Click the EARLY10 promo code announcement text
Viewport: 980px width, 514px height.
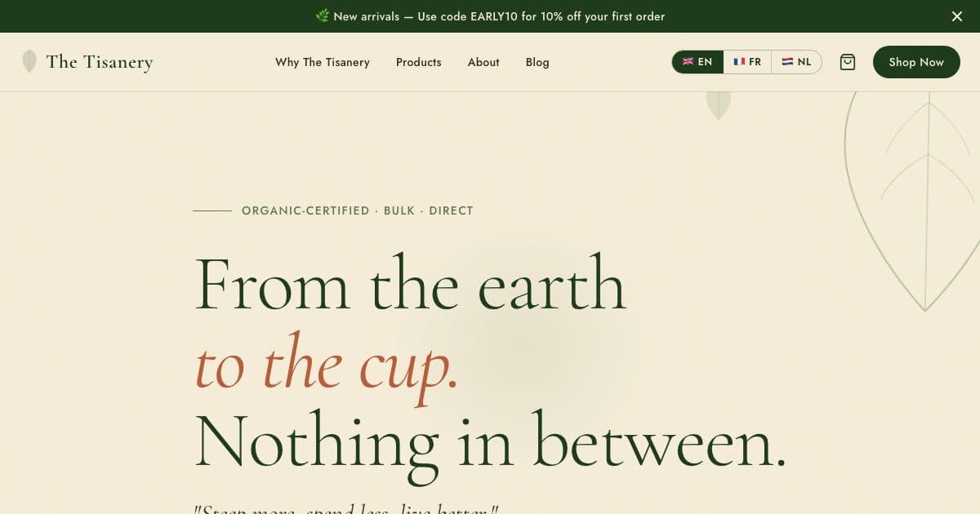(499, 16)
